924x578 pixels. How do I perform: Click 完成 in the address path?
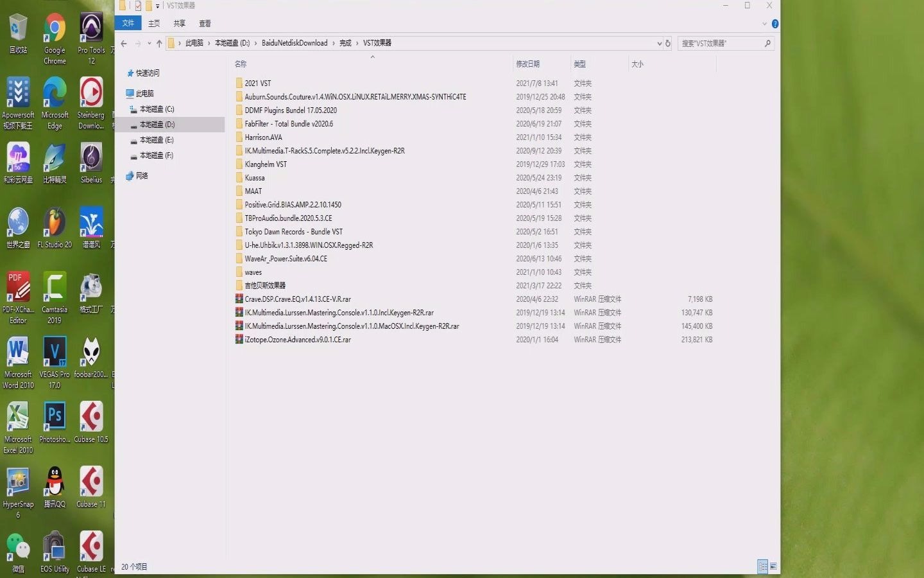coord(345,43)
